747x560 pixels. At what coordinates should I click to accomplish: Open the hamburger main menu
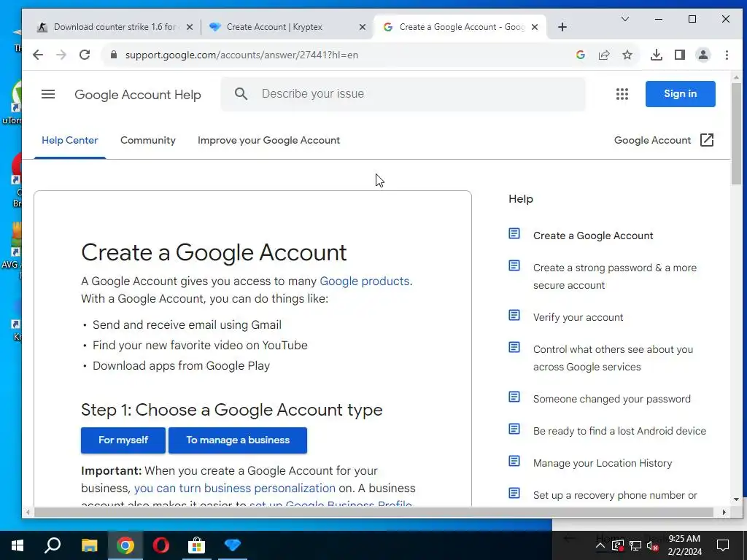(x=48, y=94)
